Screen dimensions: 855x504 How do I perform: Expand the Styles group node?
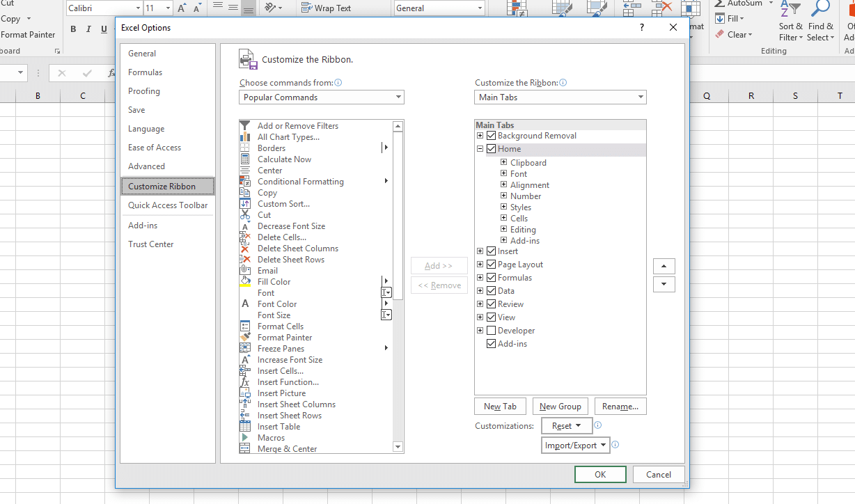503,207
